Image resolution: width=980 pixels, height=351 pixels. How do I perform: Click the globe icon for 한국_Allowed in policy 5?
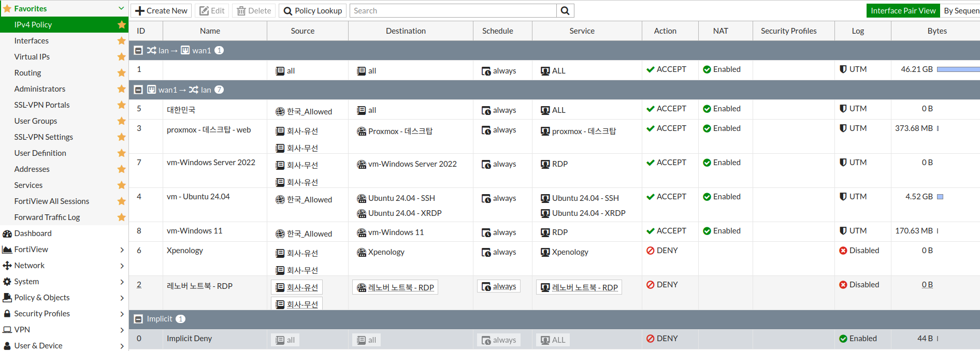pyautogui.click(x=280, y=112)
